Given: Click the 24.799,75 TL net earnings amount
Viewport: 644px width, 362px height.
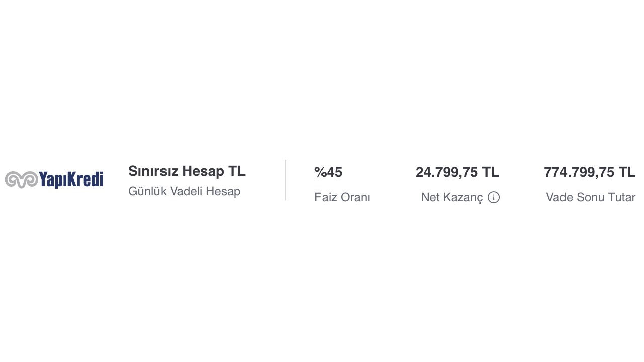Looking at the screenshot, I should coord(457,172).
